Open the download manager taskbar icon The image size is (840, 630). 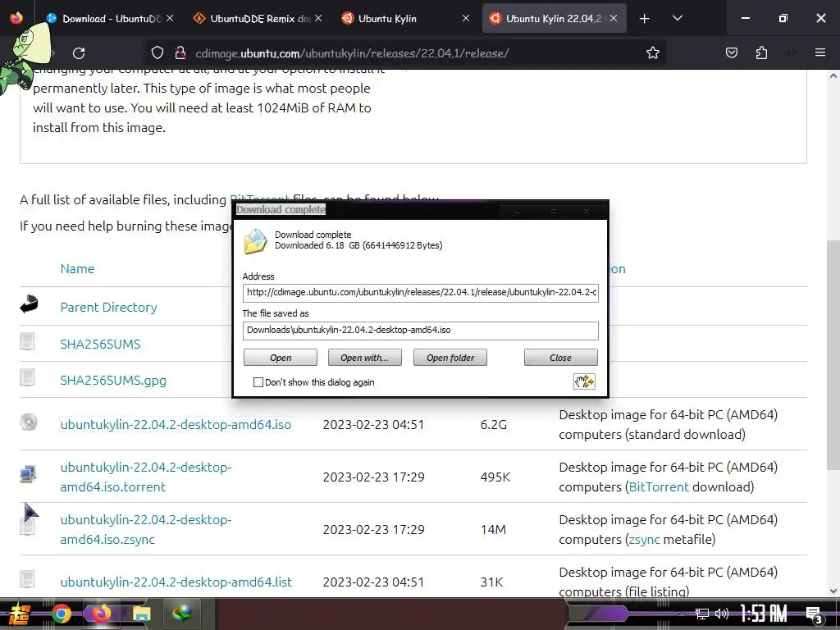[x=182, y=614]
